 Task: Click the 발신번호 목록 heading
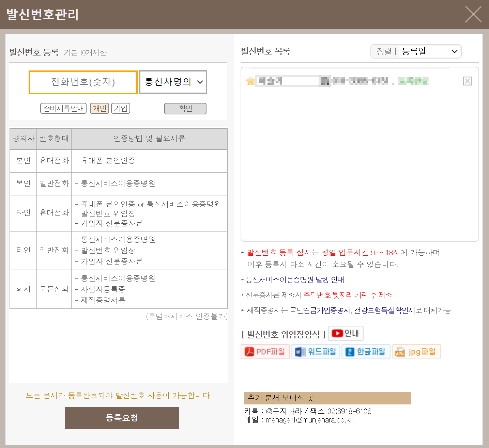(265, 51)
